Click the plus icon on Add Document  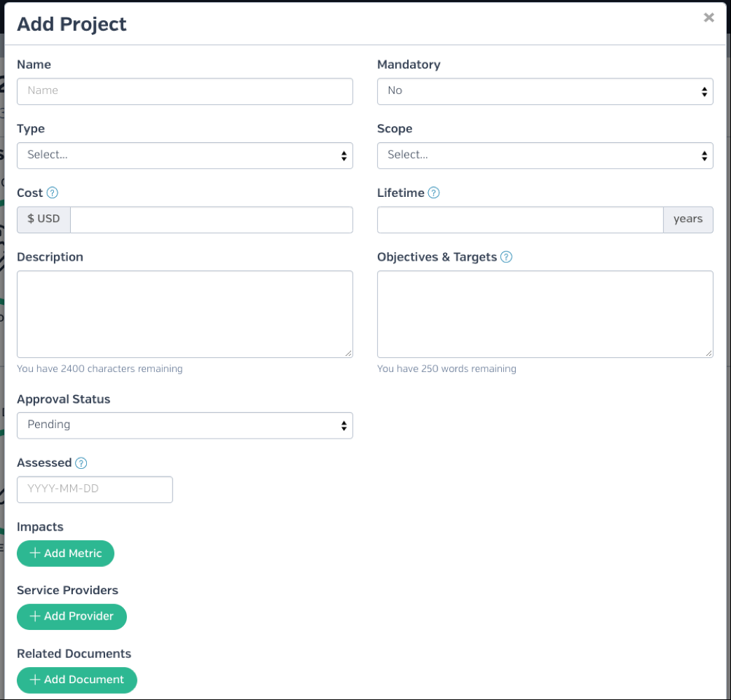(34, 680)
